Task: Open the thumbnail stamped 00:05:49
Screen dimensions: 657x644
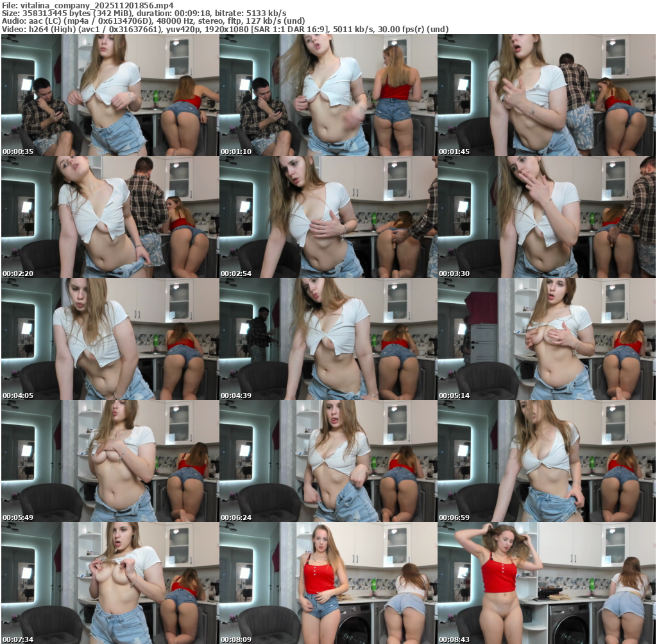Action: [x=110, y=461]
